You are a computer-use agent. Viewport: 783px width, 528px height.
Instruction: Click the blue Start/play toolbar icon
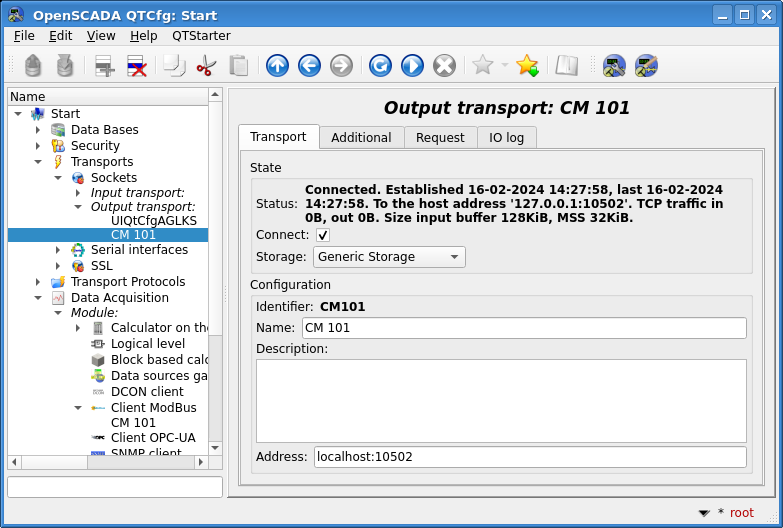pos(412,66)
